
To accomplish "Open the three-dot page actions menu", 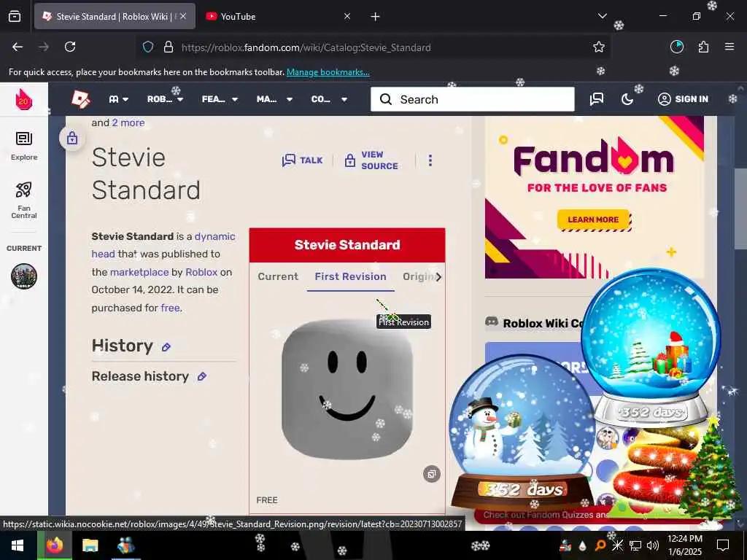I will tap(430, 160).
